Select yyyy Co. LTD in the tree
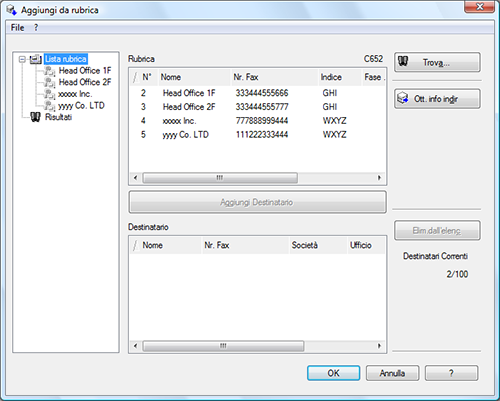This screenshot has width=500, height=401. point(81,106)
